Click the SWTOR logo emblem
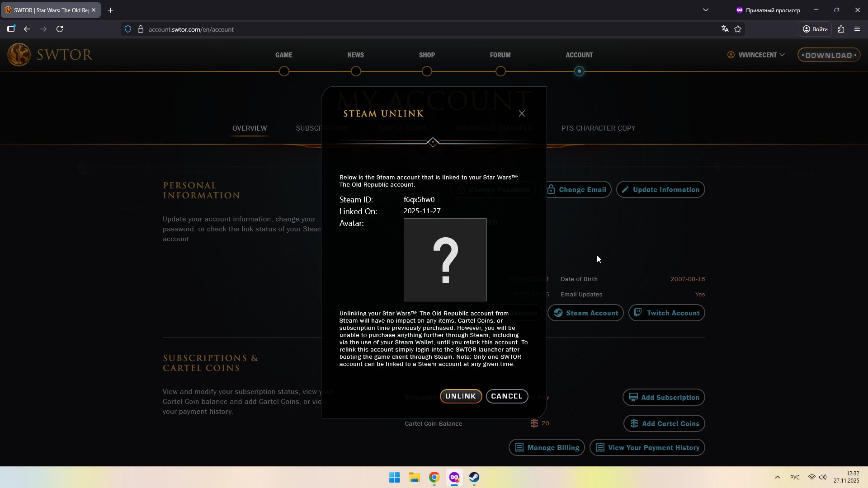The image size is (868, 488). click(x=19, y=55)
